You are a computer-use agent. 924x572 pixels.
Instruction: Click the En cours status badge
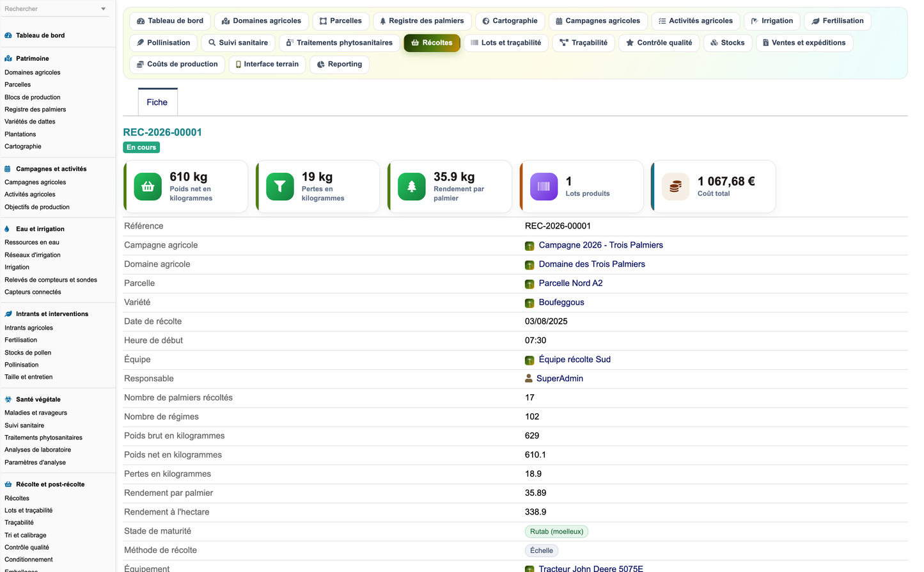141,147
